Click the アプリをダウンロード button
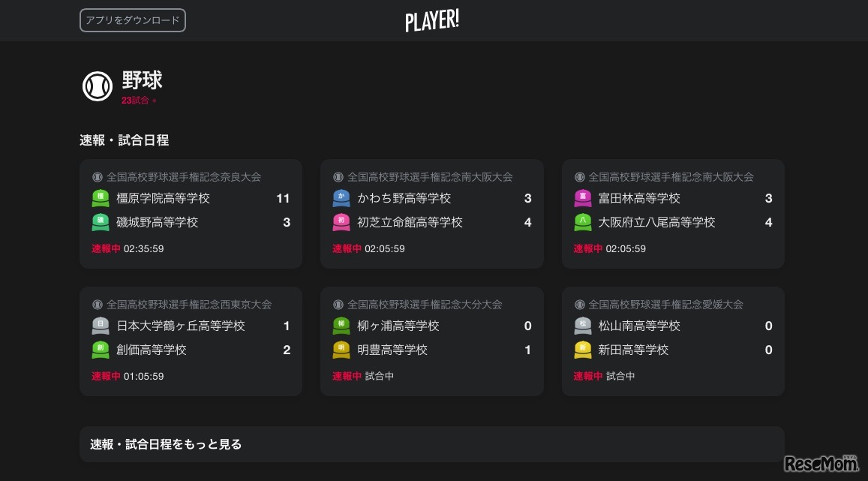 pyautogui.click(x=132, y=20)
